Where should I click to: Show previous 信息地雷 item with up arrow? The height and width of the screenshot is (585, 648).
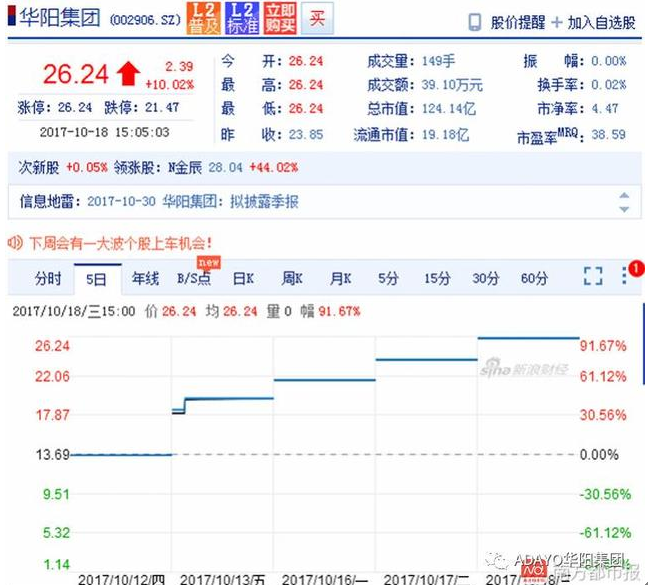pyautogui.click(x=624, y=195)
